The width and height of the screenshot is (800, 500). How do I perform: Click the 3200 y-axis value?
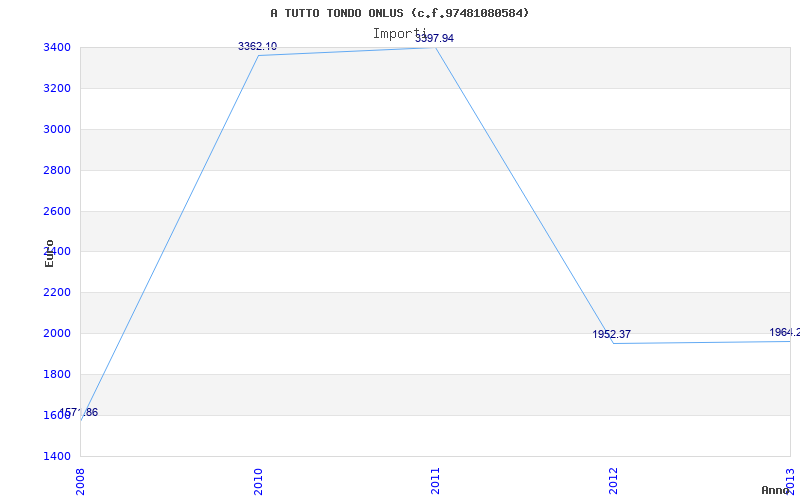pos(57,89)
